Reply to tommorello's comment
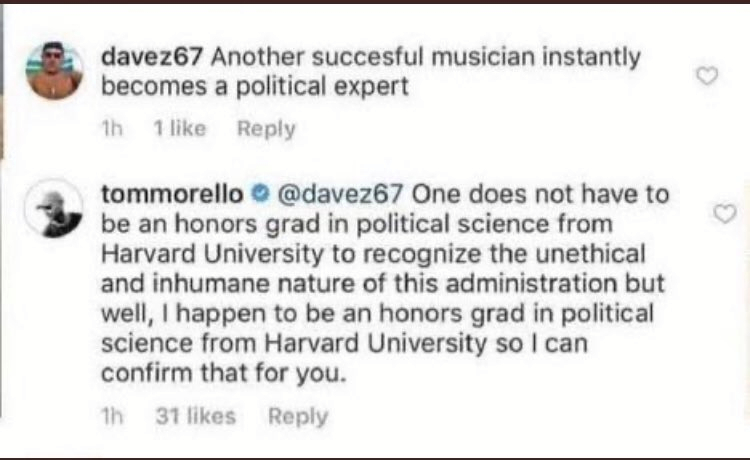Viewport: 750px width, 460px height. (298, 416)
